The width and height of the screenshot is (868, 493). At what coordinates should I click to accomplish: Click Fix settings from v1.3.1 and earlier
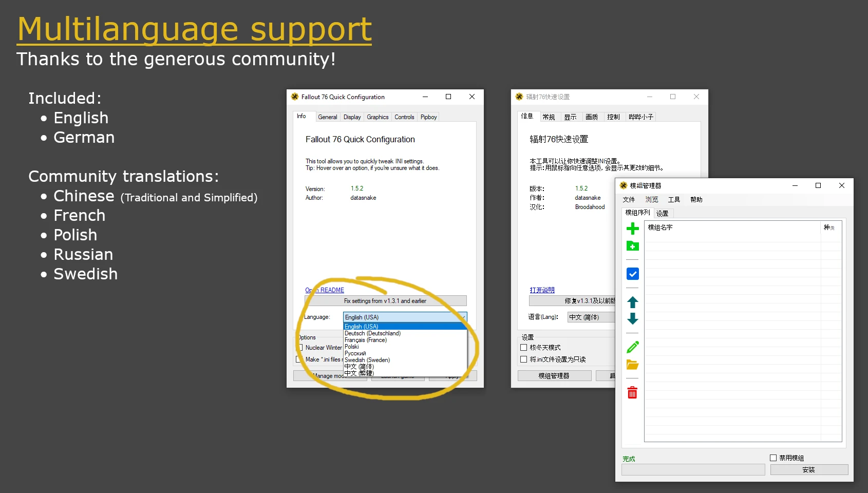(x=385, y=301)
